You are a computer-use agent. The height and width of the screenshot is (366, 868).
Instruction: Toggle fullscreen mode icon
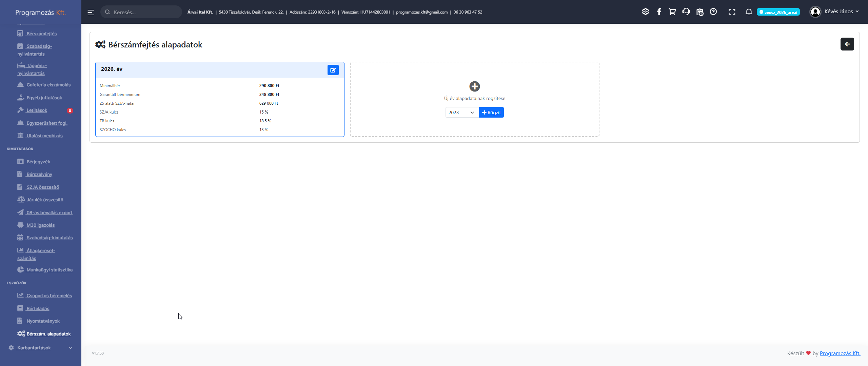tap(732, 12)
